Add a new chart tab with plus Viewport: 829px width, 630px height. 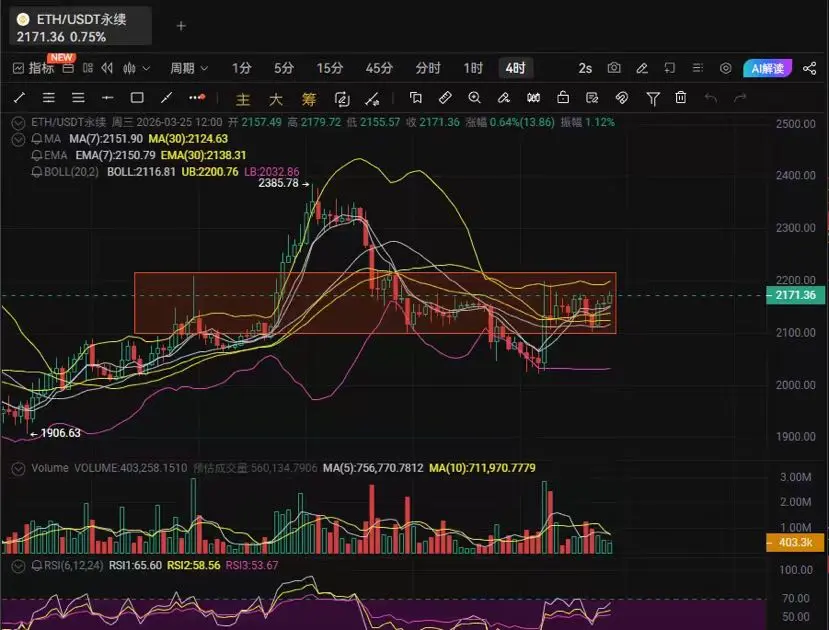181,26
